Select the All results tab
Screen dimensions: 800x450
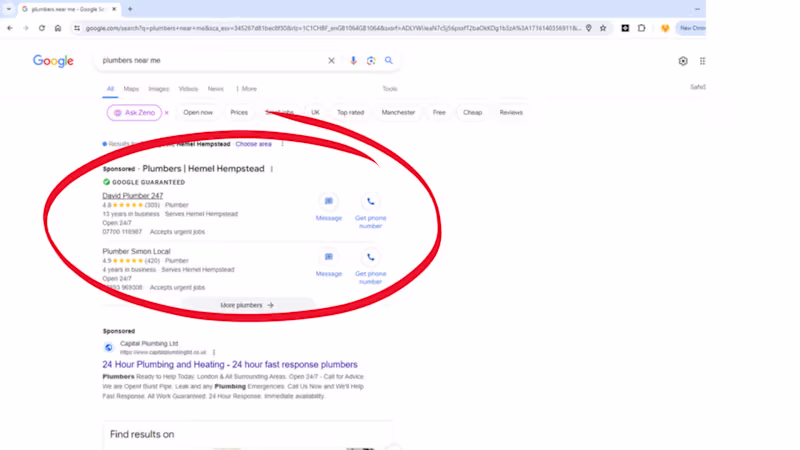click(110, 89)
